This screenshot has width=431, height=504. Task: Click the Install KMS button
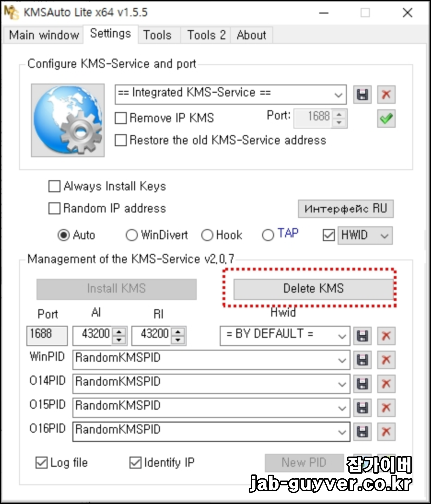click(x=116, y=289)
